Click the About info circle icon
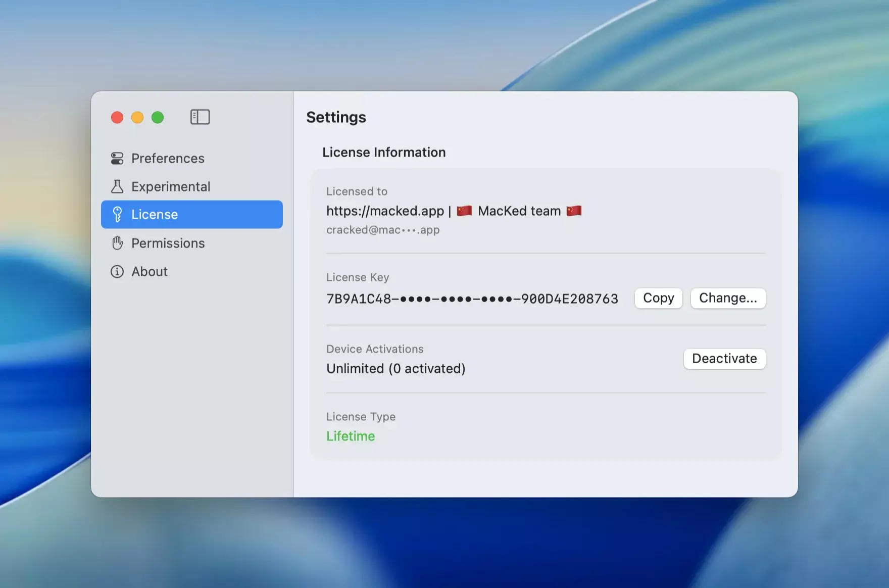The height and width of the screenshot is (588, 889). click(x=117, y=272)
